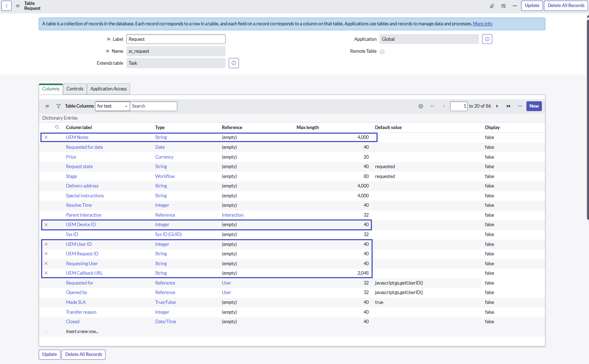Image resolution: width=589 pixels, height=364 pixels.
Task: Switch to the Controls tab
Action: (x=75, y=89)
